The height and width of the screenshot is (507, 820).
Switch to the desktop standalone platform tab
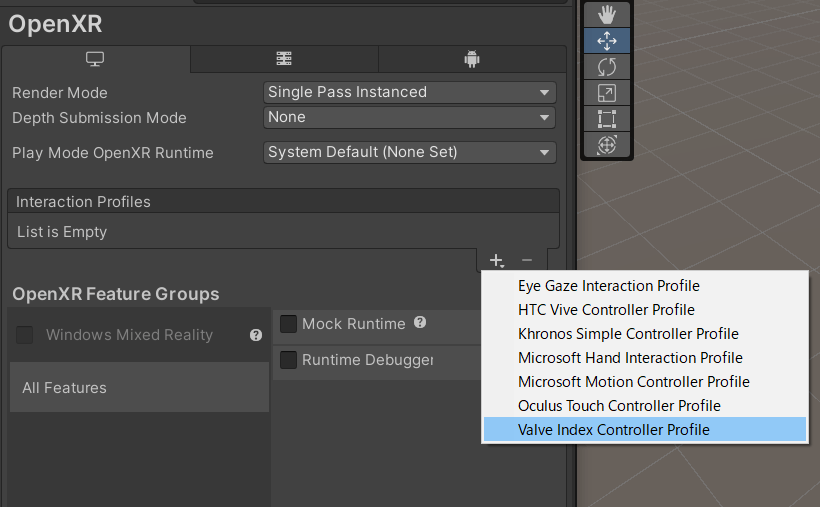tap(95, 59)
